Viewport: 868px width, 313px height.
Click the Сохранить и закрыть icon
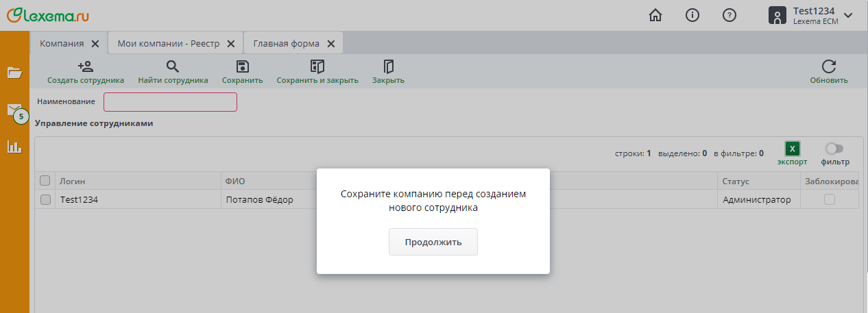coord(317,66)
